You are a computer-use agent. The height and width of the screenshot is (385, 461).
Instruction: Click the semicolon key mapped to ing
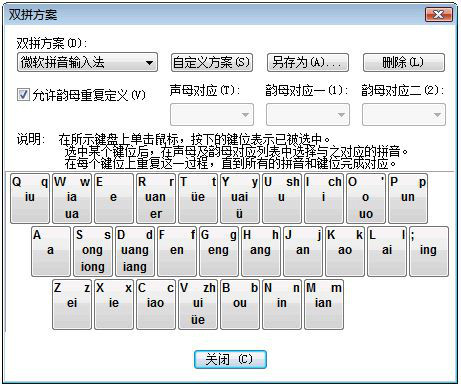click(x=429, y=251)
